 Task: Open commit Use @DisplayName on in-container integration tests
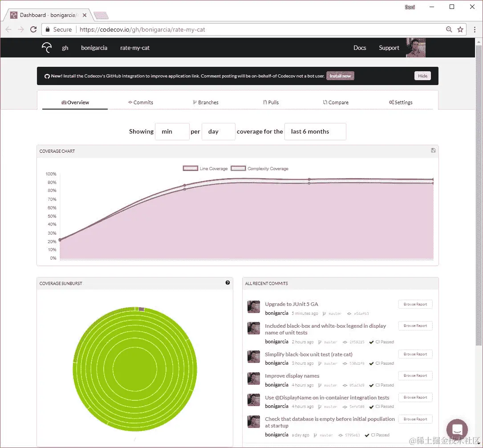point(327,398)
